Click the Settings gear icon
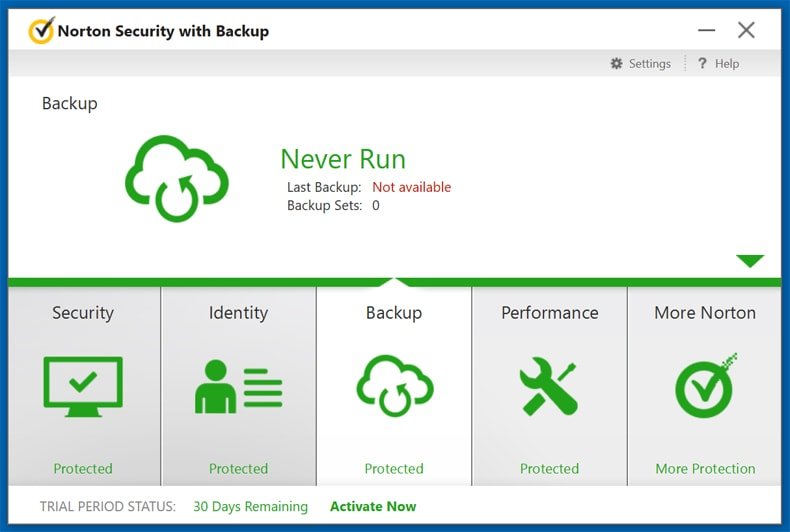The width and height of the screenshot is (790, 532). click(617, 64)
